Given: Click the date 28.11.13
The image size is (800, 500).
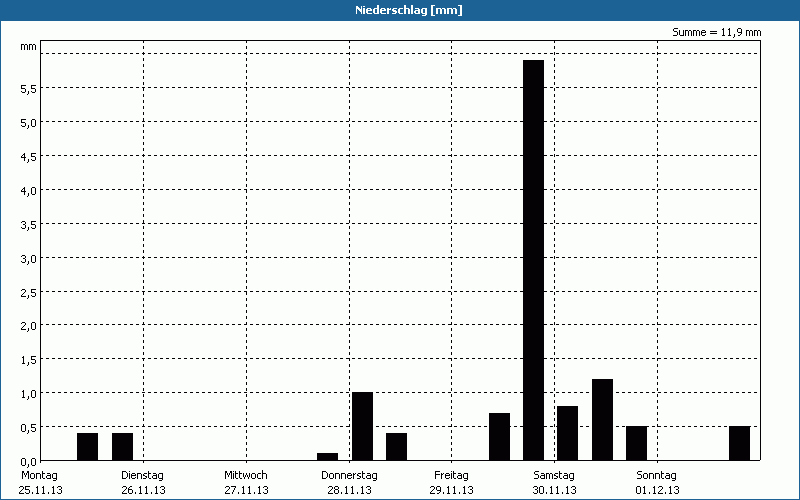Looking at the screenshot, I should tap(349, 490).
